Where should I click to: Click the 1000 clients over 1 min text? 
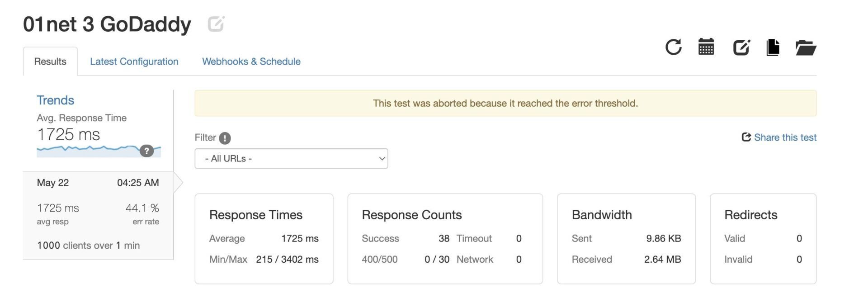(x=89, y=246)
